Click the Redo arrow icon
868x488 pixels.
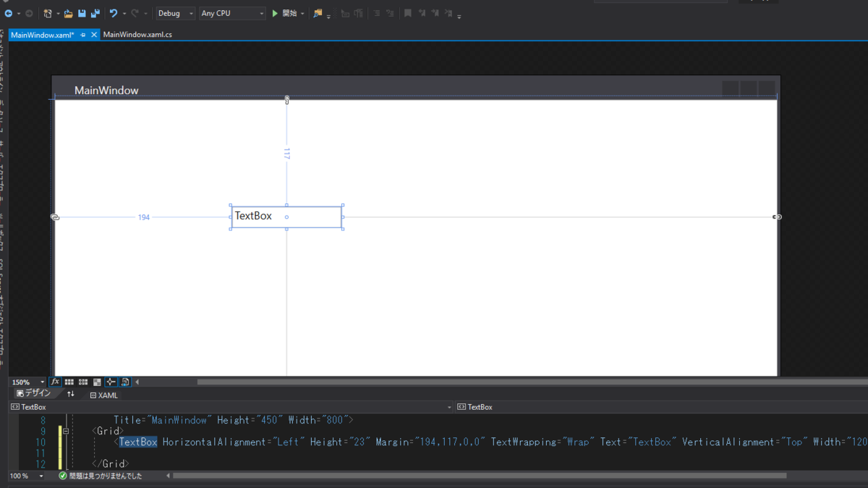135,13
